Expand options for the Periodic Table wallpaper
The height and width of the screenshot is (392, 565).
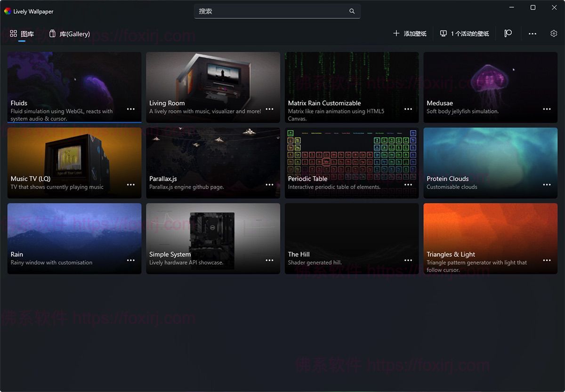coord(408,185)
